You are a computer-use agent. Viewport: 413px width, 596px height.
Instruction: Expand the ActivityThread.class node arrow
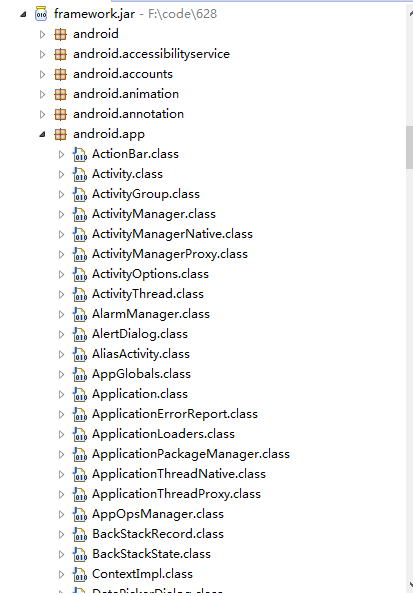point(61,294)
